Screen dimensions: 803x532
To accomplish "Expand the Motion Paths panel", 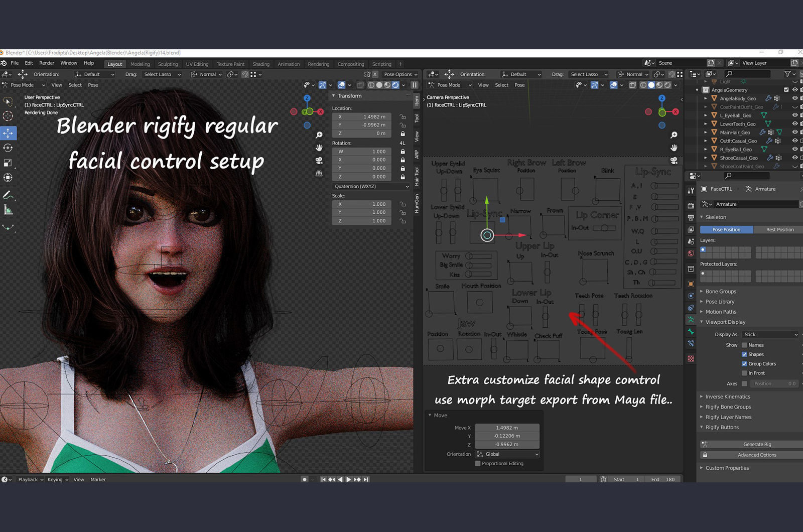I will pos(721,312).
